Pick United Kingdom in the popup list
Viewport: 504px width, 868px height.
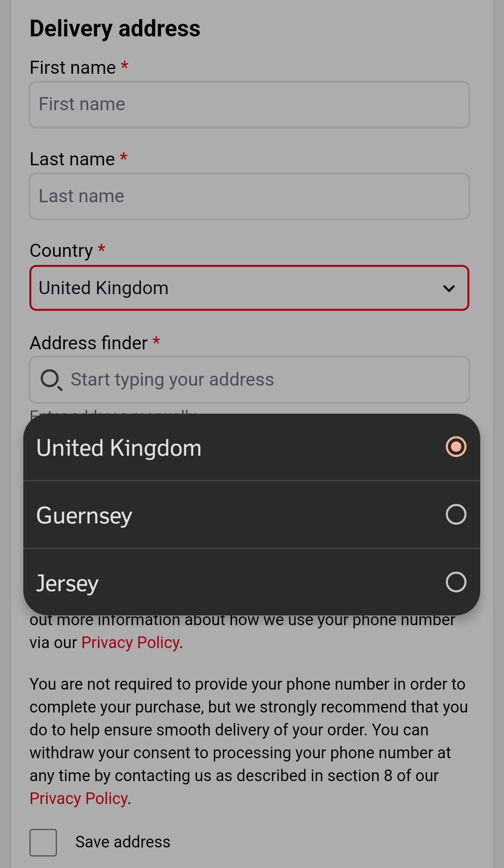(252, 447)
